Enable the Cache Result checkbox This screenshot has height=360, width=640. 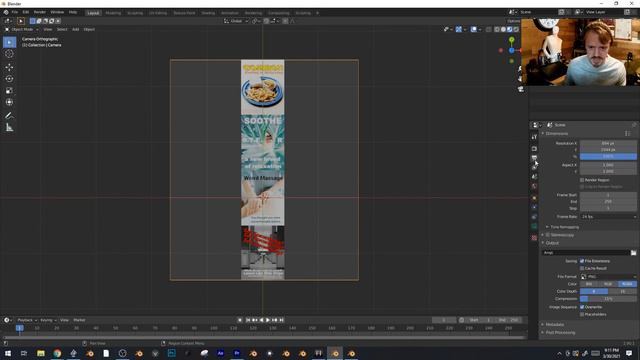[582, 269]
